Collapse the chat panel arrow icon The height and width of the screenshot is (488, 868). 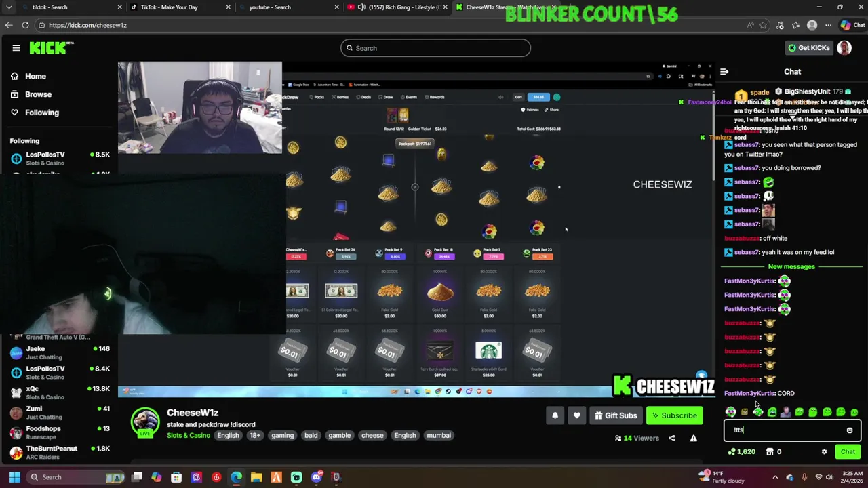[724, 72]
